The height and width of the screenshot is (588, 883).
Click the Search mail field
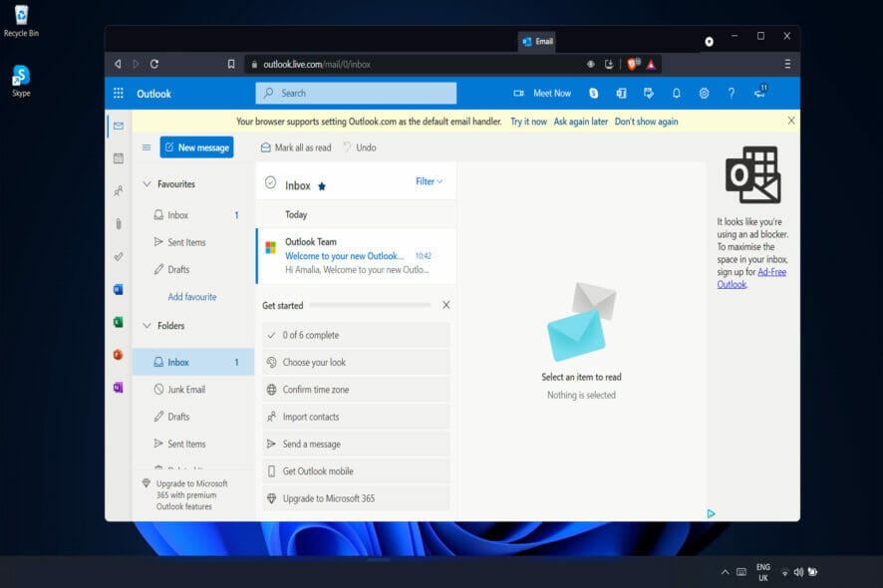pyautogui.click(x=356, y=94)
